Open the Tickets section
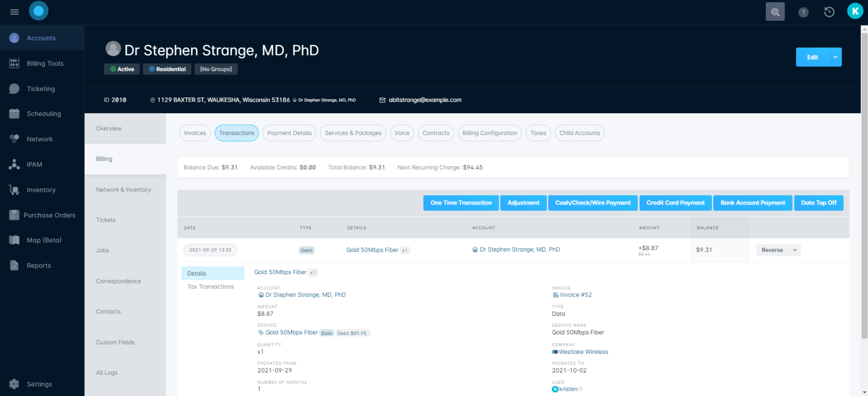 pyautogui.click(x=125, y=220)
